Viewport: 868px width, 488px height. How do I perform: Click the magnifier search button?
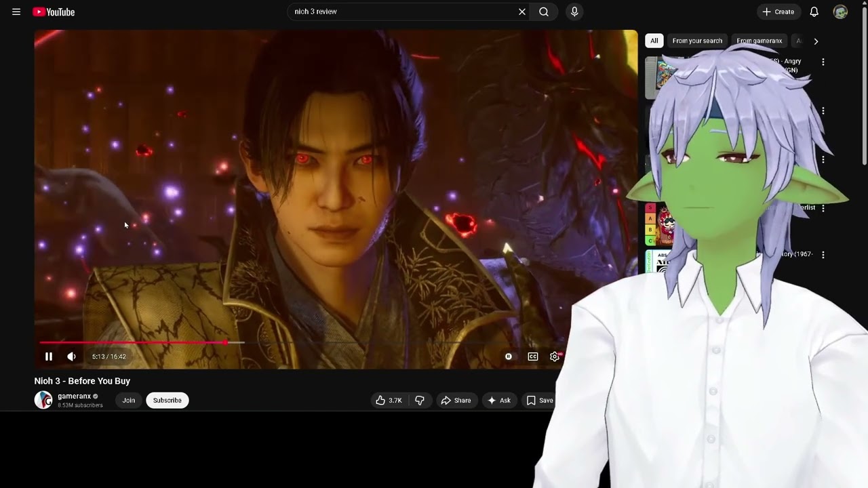point(544,12)
